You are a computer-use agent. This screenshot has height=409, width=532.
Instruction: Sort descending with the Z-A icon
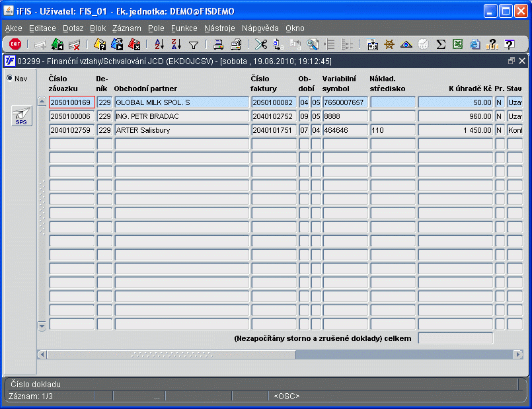176,44
